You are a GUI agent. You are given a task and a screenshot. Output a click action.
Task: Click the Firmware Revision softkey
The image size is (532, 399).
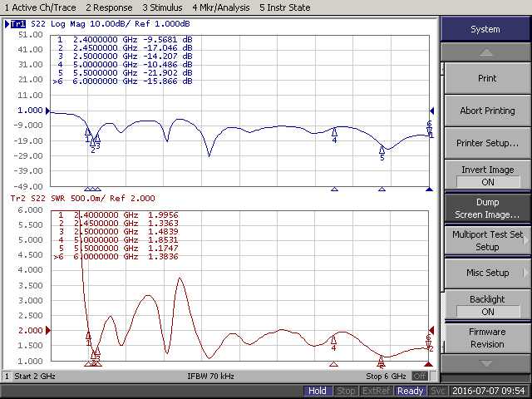pos(486,337)
